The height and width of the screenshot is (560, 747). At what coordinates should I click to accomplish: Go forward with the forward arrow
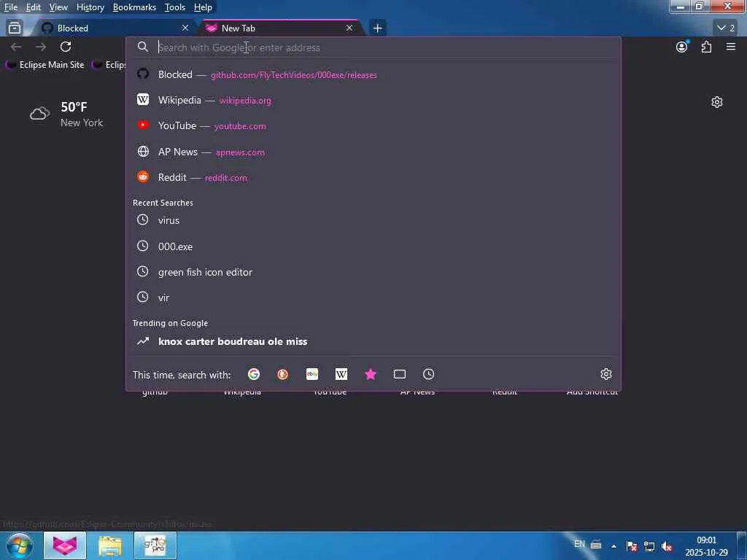41,47
